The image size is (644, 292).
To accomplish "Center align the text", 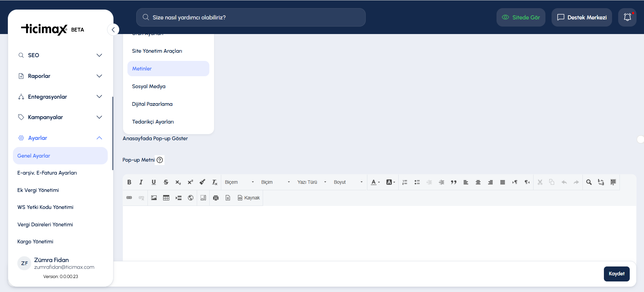I will [x=478, y=182].
